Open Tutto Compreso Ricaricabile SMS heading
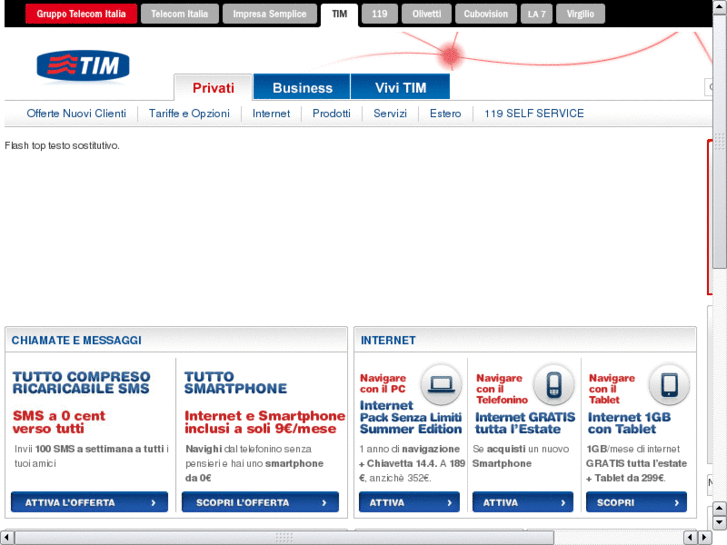Image resolution: width=727 pixels, height=545 pixels. [81, 382]
